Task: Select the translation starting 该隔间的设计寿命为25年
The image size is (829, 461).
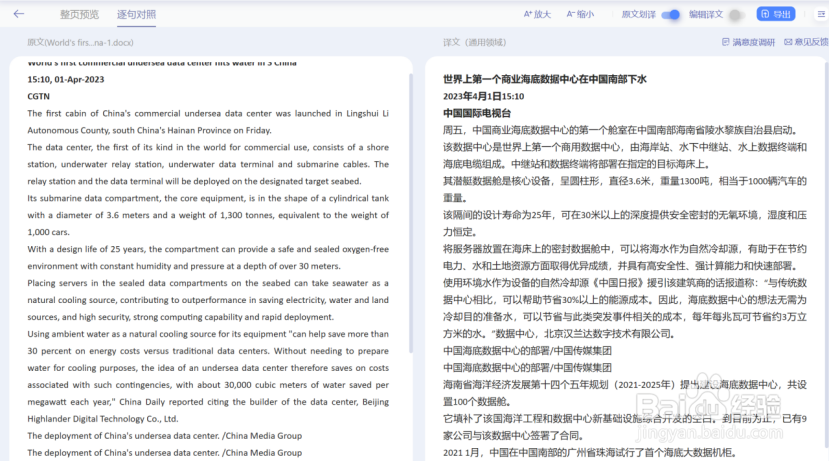Action: click(625, 223)
